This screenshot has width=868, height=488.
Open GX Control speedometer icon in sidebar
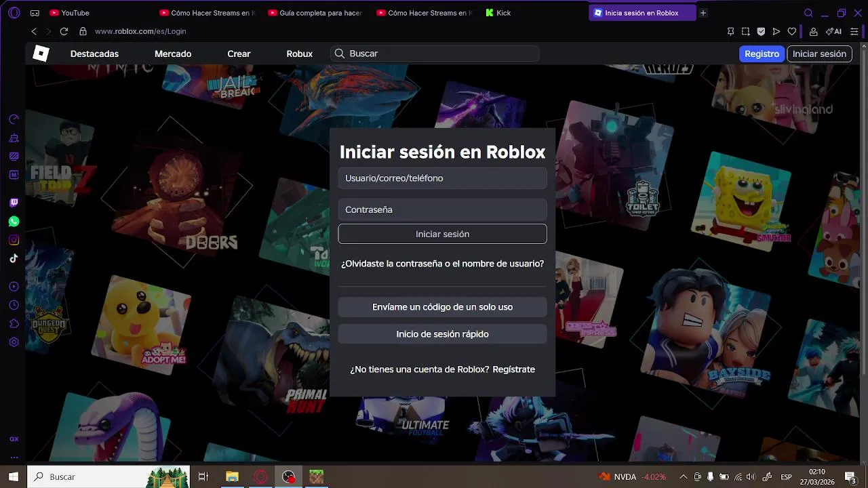click(14, 119)
